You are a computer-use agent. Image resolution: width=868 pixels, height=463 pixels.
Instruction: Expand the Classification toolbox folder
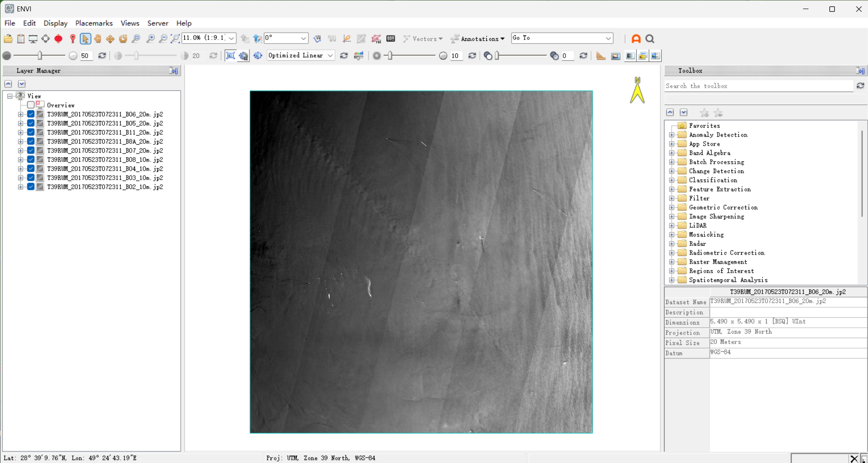pyautogui.click(x=672, y=180)
